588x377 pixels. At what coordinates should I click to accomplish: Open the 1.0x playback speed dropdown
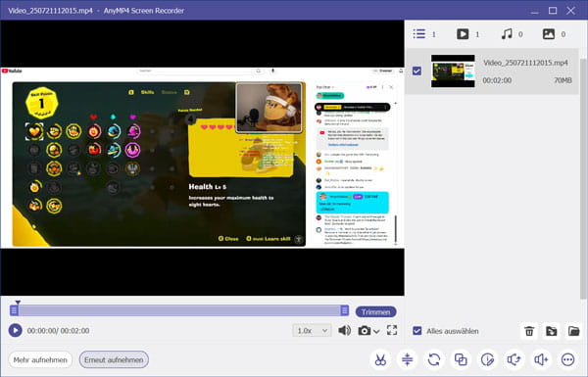(x=312, y=331)
